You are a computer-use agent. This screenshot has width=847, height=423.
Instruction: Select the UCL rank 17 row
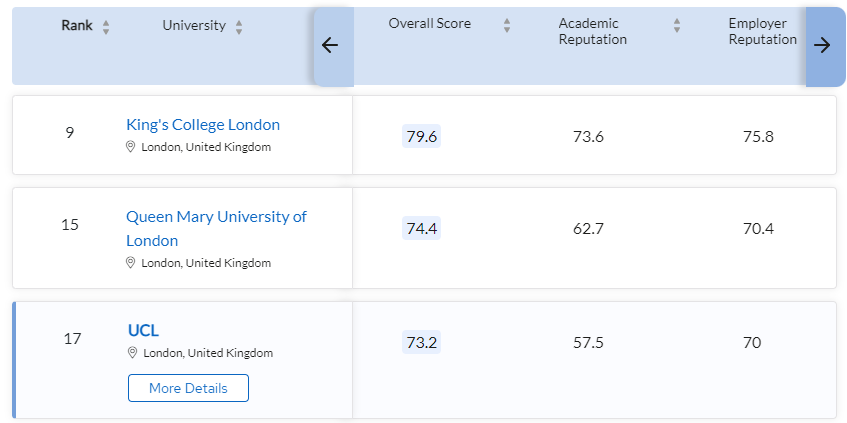[72, 339]
